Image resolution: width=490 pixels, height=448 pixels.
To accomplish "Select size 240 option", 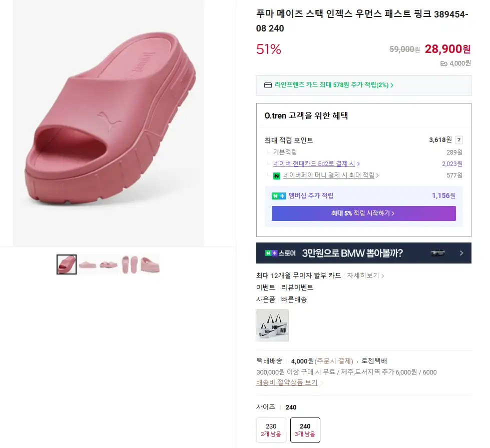I will 305,429.
